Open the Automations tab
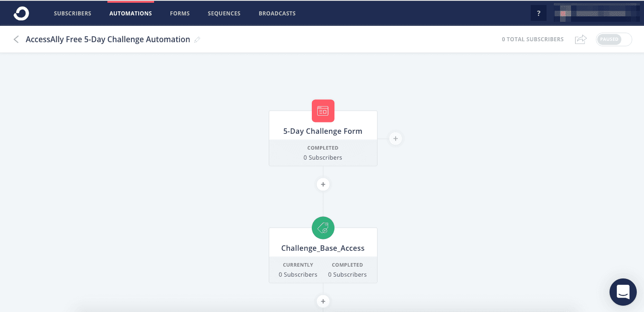 tap(131, 14)
